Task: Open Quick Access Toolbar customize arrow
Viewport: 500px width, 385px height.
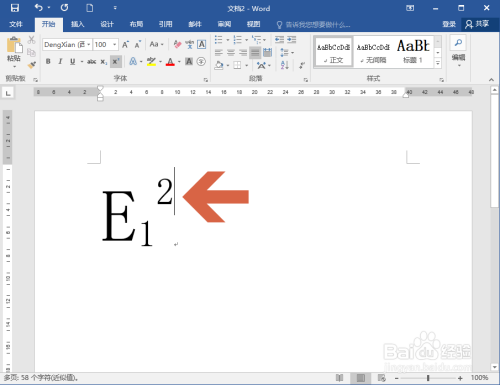Action: click(115, 8)
